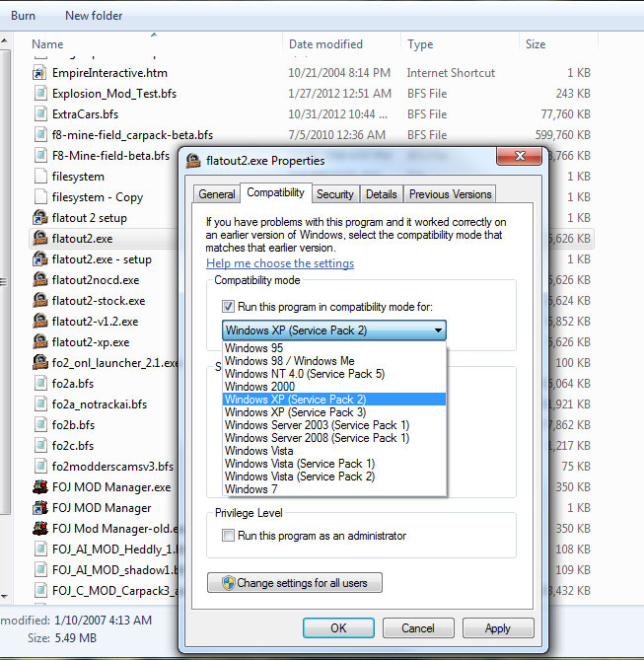
Task: Click the OK button
Action: tap(338, 628)
